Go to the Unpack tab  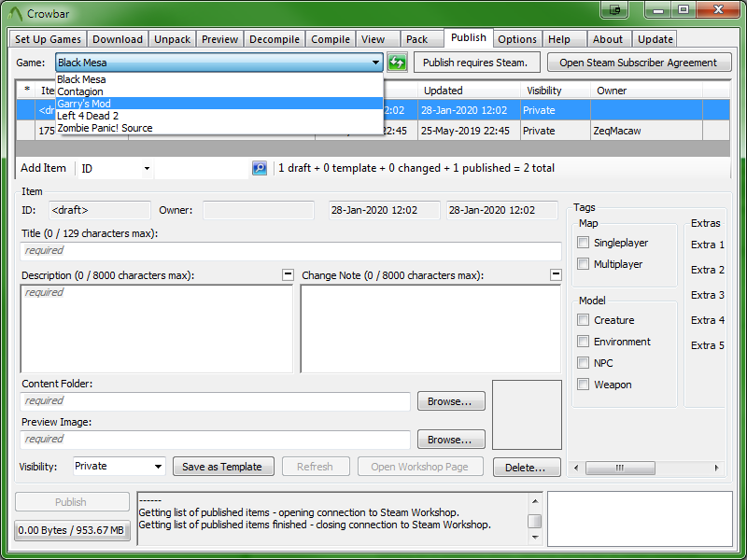(172, 39)
